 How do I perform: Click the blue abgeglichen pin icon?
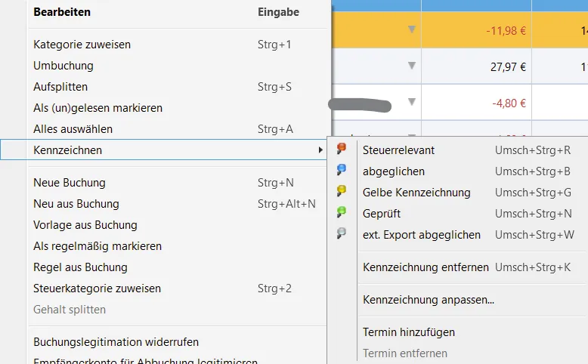tap(342, 171)
